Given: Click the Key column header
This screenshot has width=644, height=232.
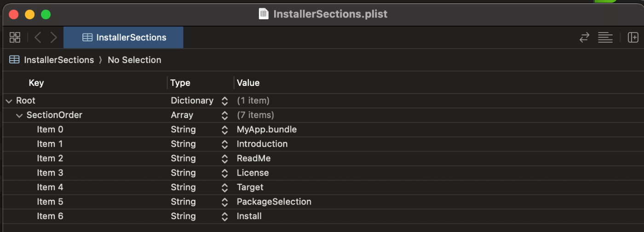Looking at the screenshot, I should 36,83.
